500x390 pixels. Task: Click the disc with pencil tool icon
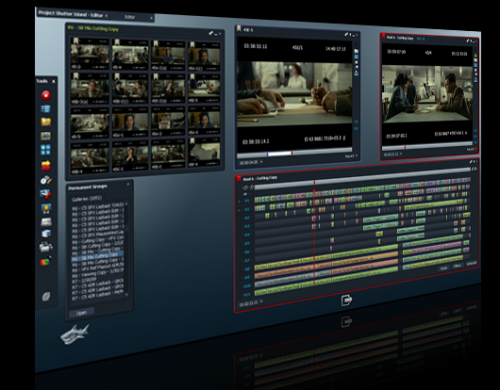coord(46,180)
